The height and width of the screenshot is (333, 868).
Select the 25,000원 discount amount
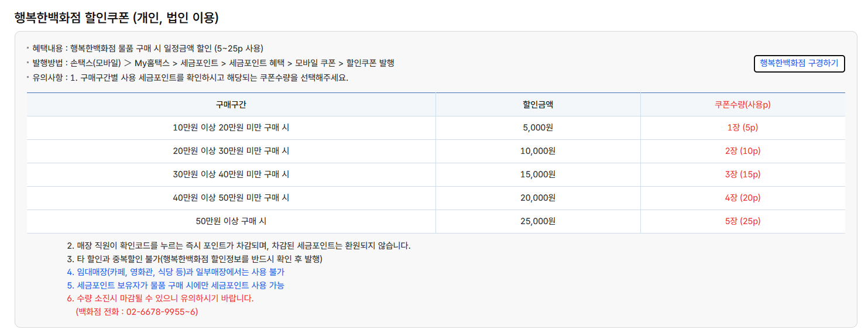[x=538, y=221]
